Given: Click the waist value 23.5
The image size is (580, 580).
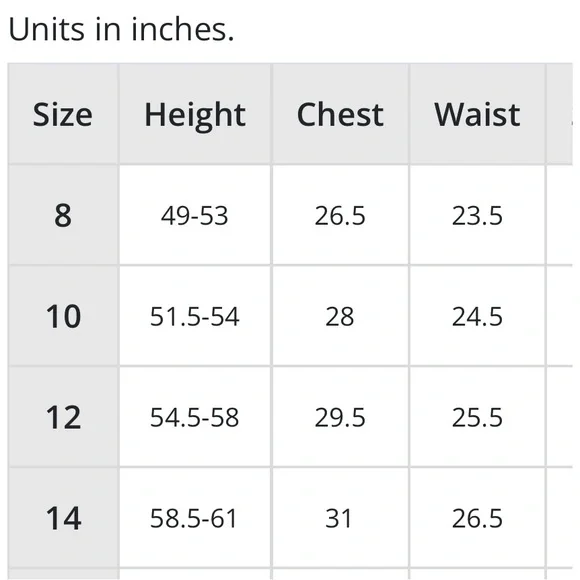Looking at the screenshot, I should click(477, 215).
